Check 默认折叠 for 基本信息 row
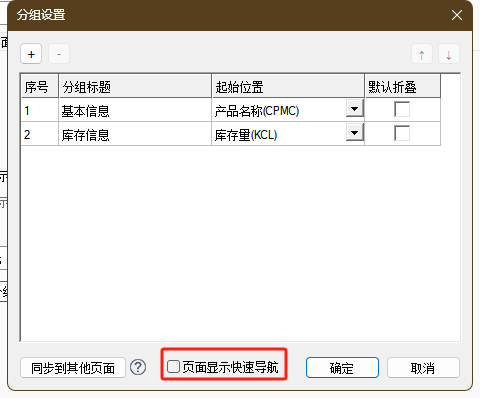The width and height of the screenshot is (480, 398). (x=402, y=109)
